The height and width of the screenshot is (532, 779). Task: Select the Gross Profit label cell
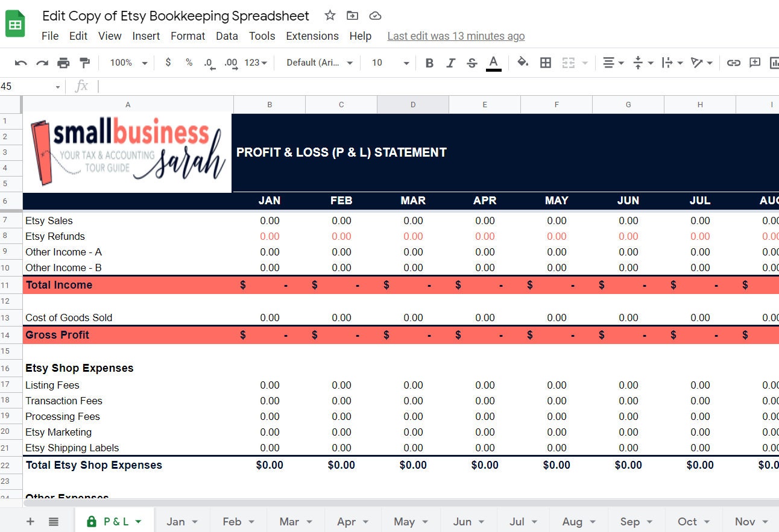click(x=128, y=335)
